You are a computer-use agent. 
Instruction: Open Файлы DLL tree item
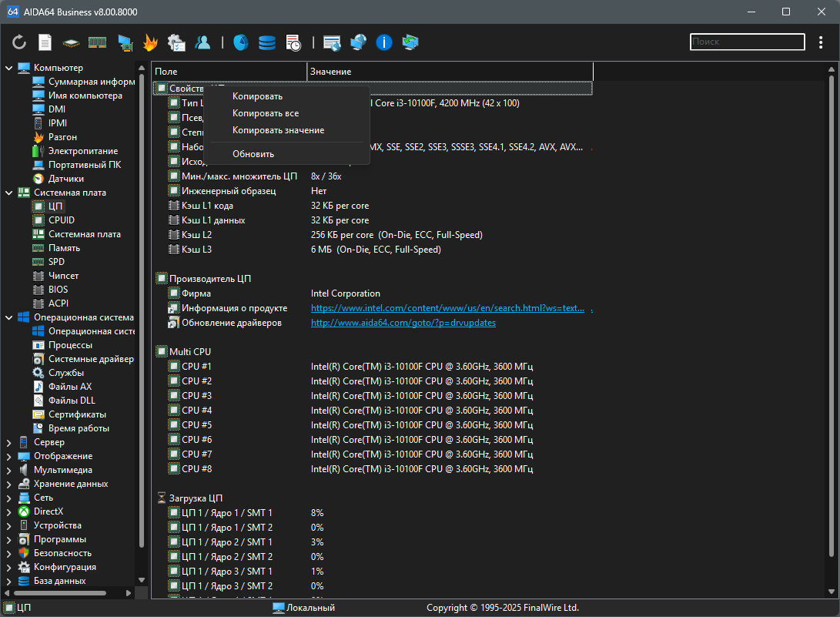click(72, 401)
